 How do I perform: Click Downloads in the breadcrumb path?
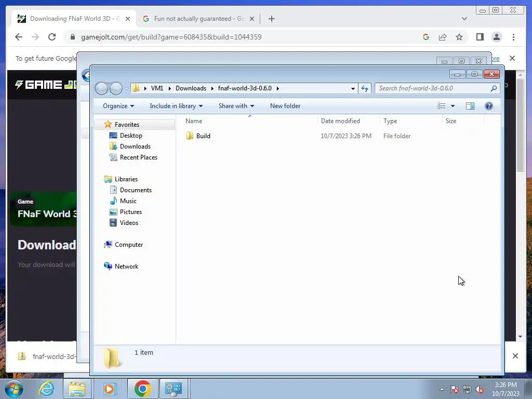coord(191,88)
